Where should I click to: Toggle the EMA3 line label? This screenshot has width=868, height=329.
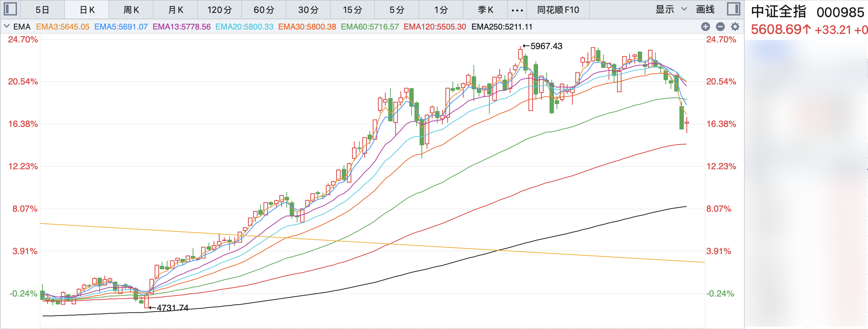tap(62, 27)
